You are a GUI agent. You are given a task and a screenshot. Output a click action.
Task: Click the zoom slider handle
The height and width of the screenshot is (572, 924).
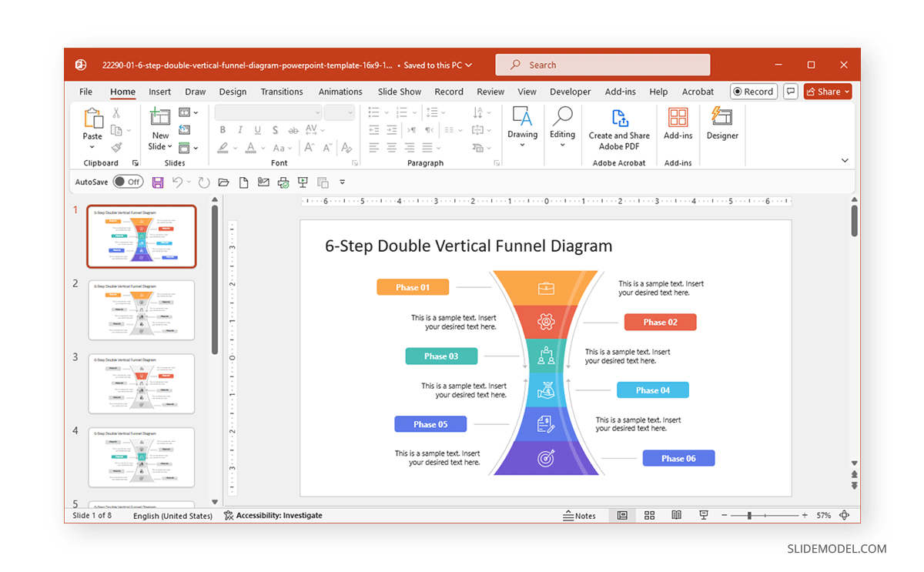(749, 515)
